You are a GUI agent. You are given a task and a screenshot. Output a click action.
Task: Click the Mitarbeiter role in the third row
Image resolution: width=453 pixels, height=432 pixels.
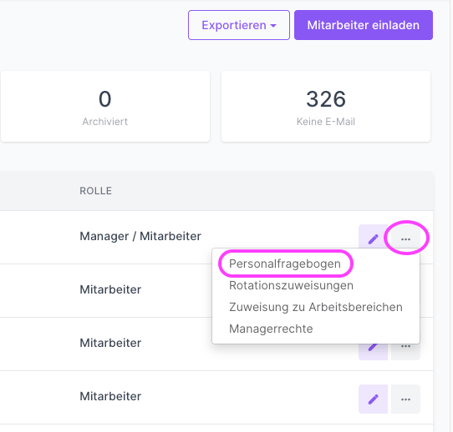pos(110,343)
